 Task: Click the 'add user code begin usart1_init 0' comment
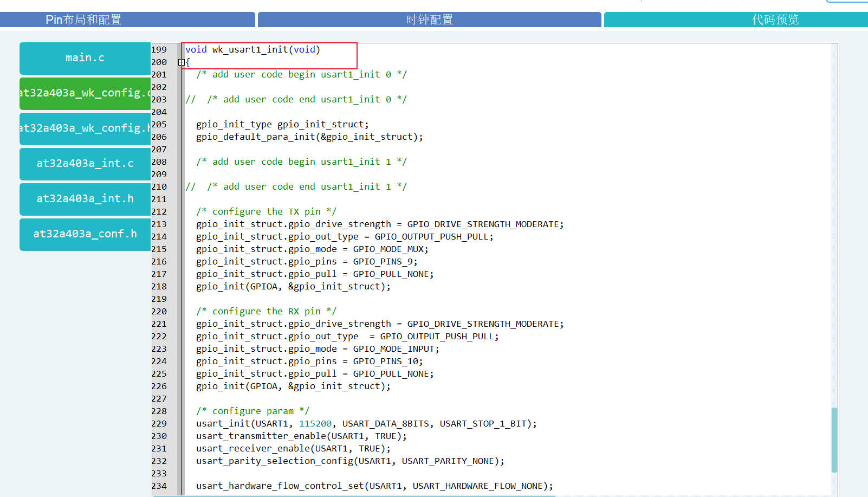coord(301,74)
